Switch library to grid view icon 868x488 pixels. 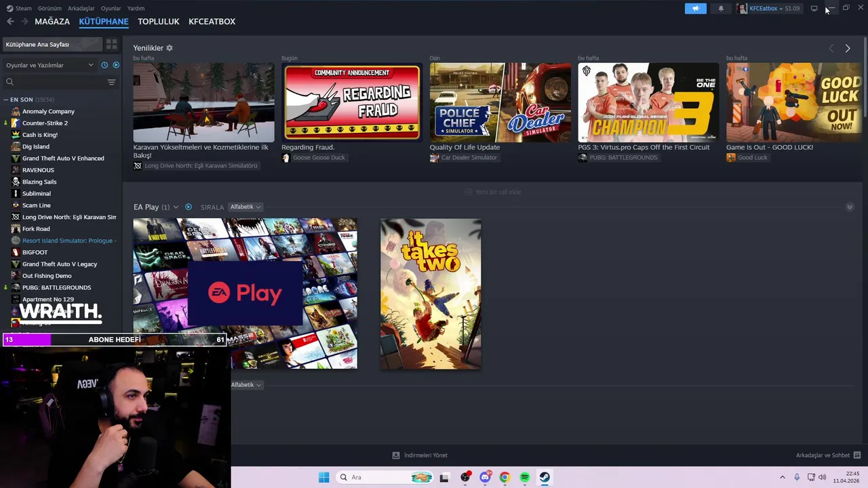112,44
